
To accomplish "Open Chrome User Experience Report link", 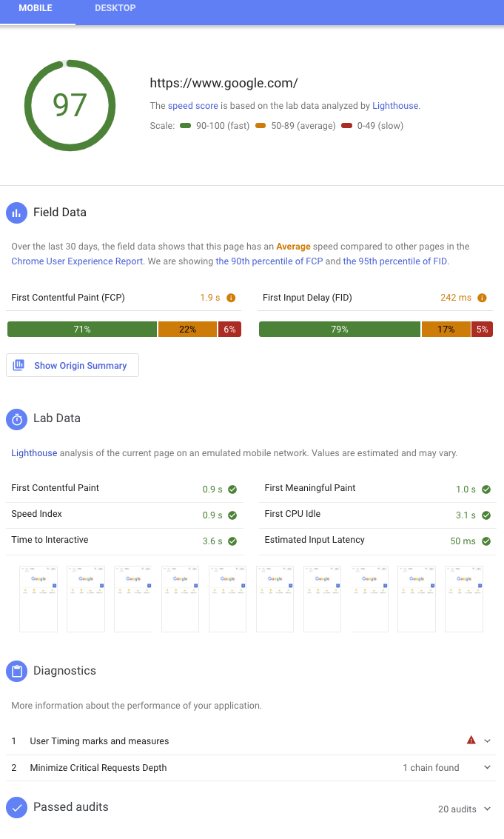I will [x=77, y=261].
